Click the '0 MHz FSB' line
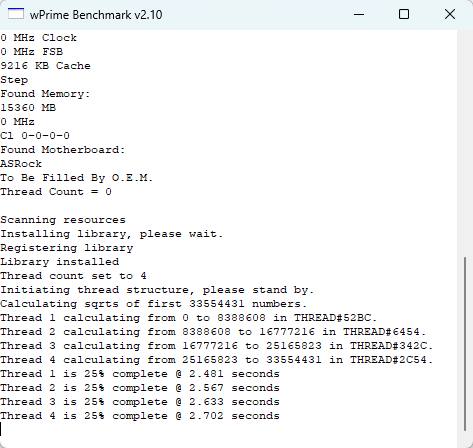The height and width of the screenshot is (448, 473). tap(32, 52)
